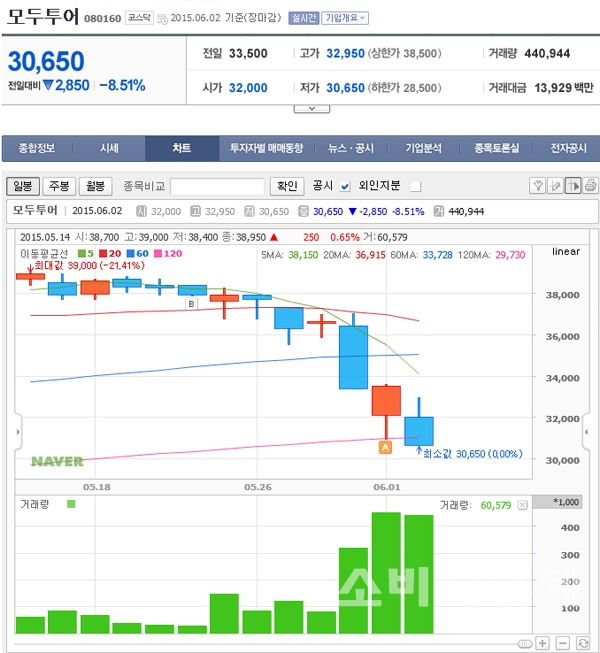The image size is (600, 653).
Task: Click the chart data view icon beside the printer
Action: [x=573, y=185]
